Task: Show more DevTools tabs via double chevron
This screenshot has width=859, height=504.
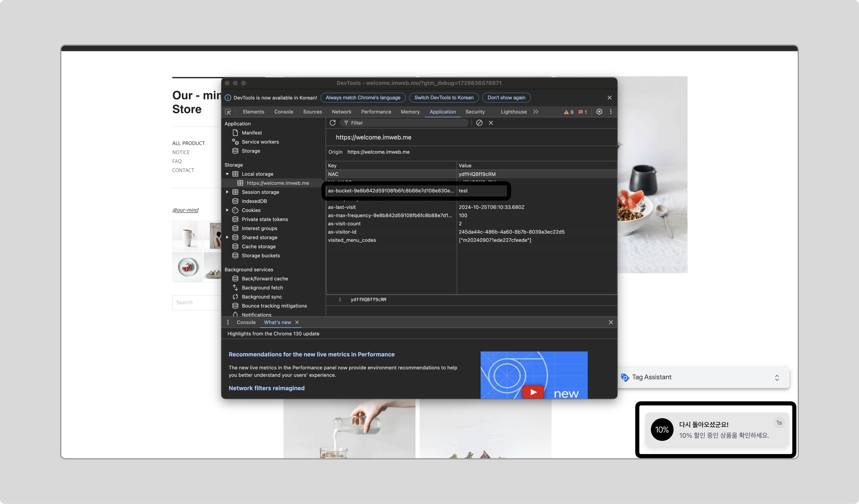Action: (536, 112)
